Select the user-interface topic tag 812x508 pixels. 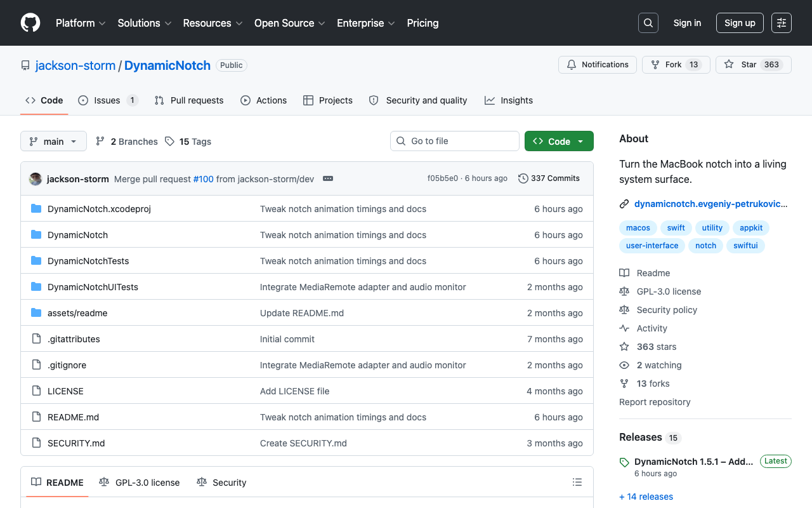pyautogui.click(x=652, y=246)
